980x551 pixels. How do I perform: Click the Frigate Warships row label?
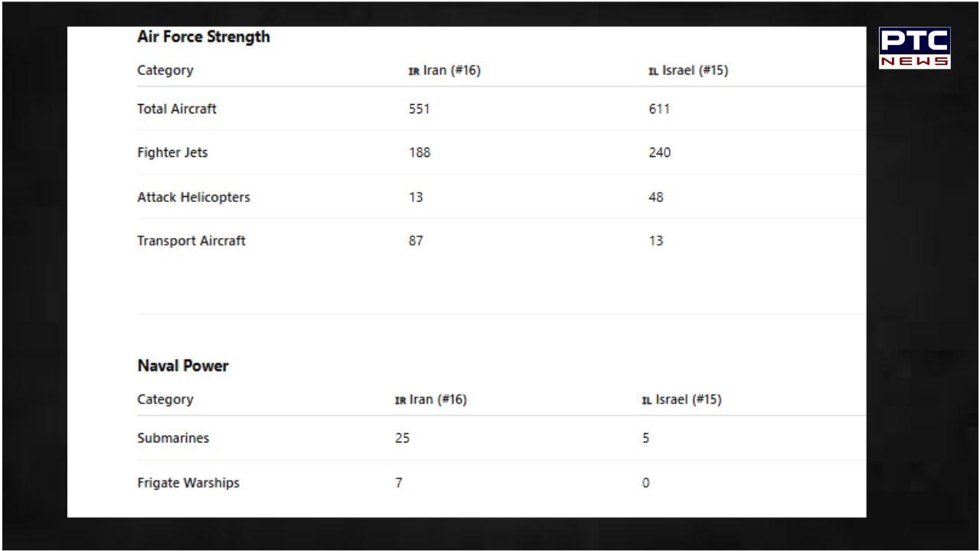(x=188, y=483)
